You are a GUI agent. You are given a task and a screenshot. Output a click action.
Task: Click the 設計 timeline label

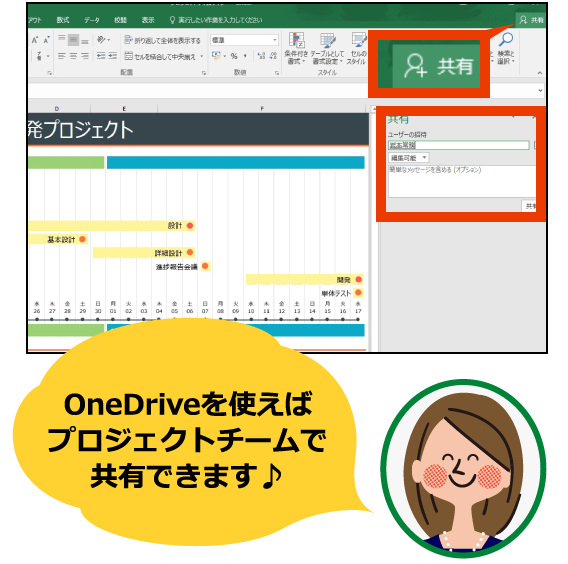pyautogui.click(x=175, y=226)
